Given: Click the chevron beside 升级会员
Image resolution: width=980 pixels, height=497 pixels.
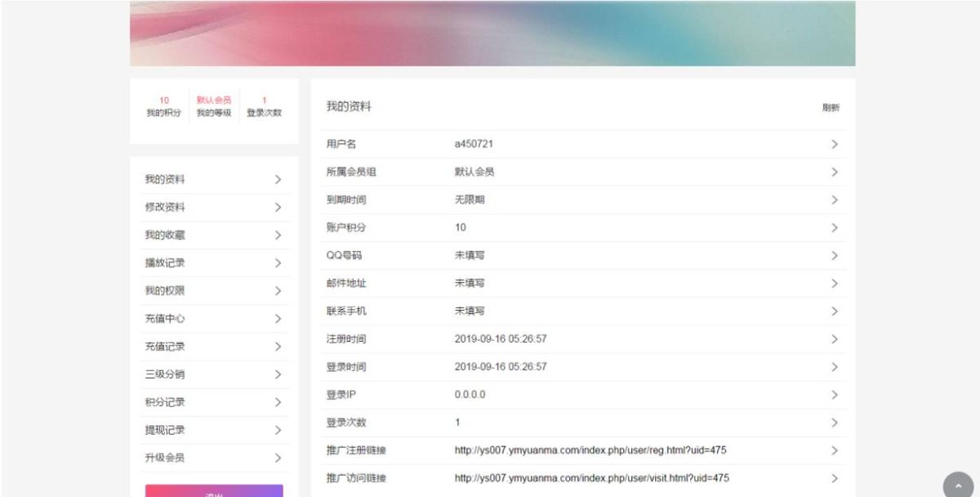Looking at the screenshot, I should click(278, 457).
